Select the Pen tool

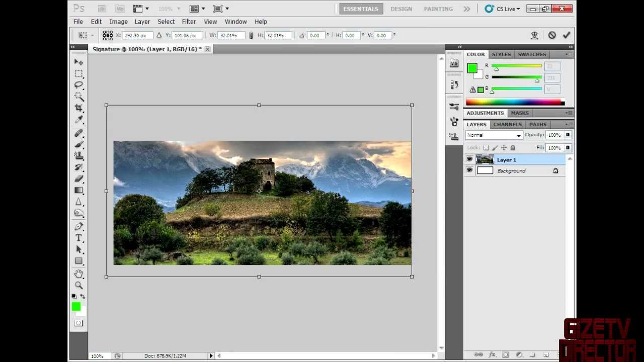[x=78, y=226]
